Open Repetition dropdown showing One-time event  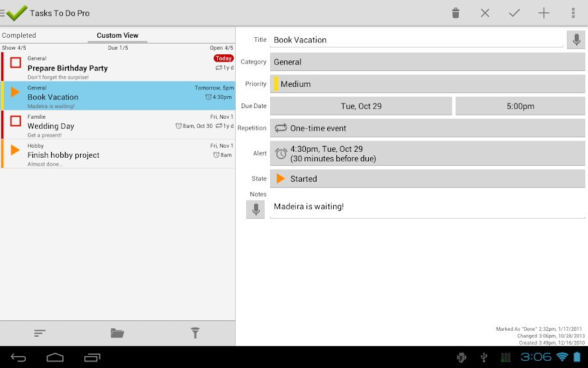428,128
